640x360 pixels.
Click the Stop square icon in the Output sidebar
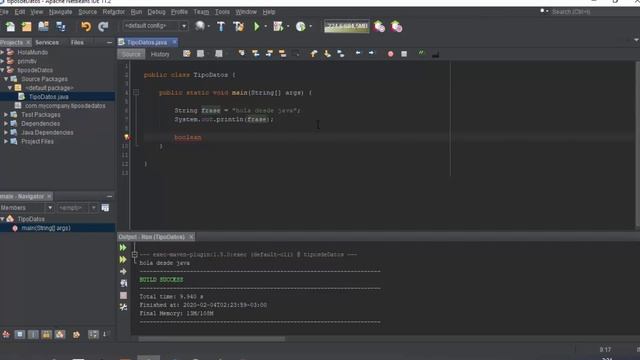pyautogui.click(x=123, y=295)
